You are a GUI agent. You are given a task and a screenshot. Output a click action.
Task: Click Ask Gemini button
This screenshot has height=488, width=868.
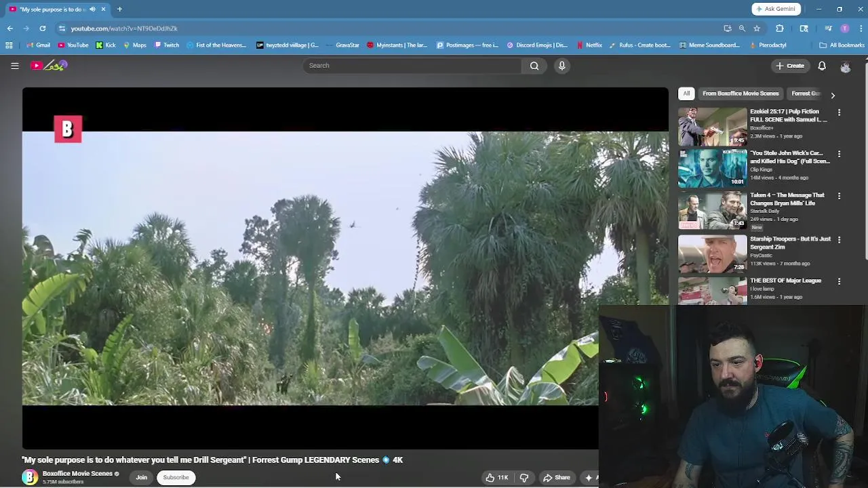point(776,9)
